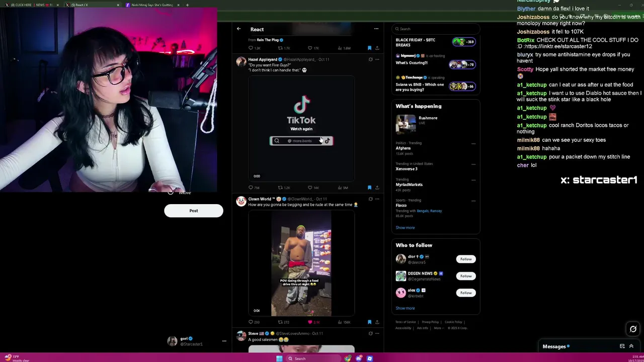Viewport: 644px width, 362px height.
Task: Open Hazel Appleyard's profile avatar
Action: pos(241,62)
